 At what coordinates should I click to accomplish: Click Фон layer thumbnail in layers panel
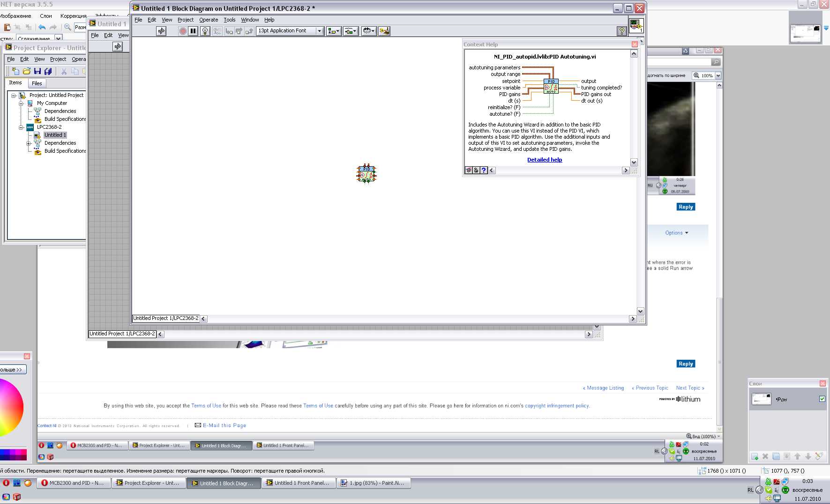pos(761,399)
